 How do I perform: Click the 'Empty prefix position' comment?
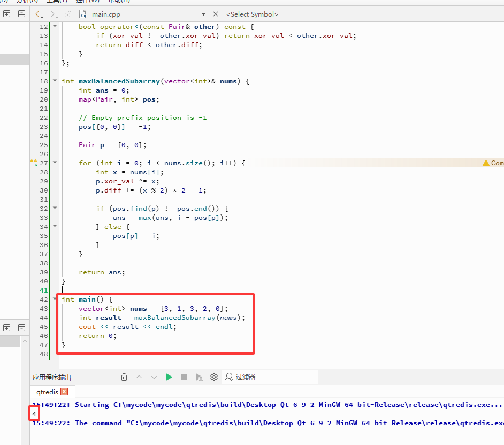coord(143,118)
